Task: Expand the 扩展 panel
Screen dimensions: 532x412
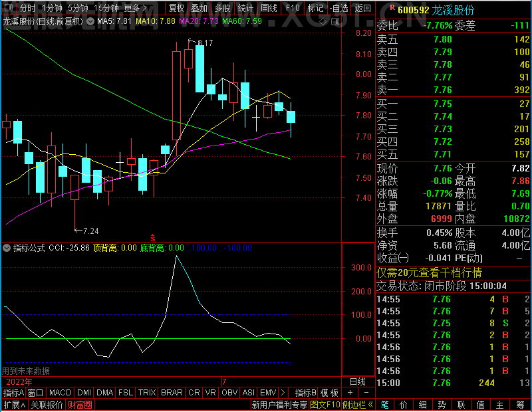Action: click(x=15, y=405)
